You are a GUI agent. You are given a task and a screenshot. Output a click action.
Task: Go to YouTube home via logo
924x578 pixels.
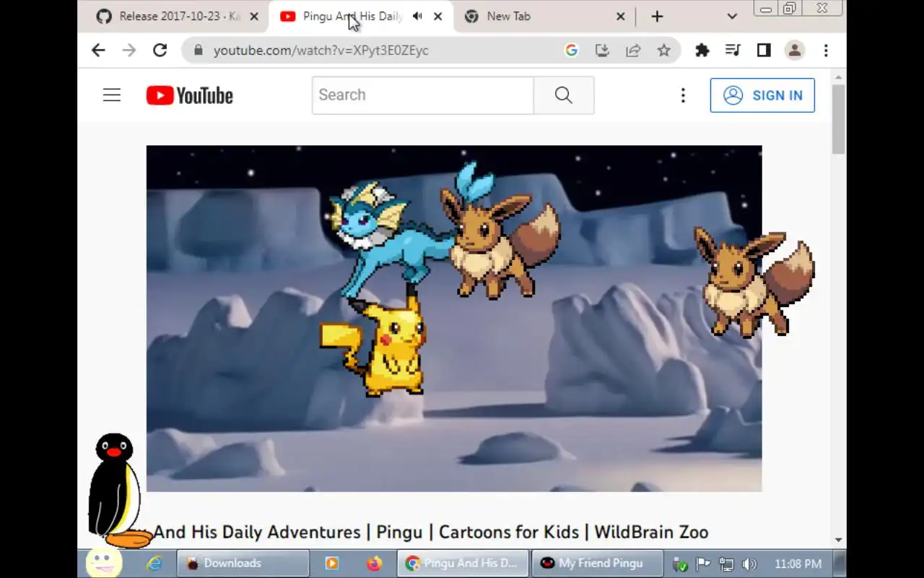coord(189,95)
